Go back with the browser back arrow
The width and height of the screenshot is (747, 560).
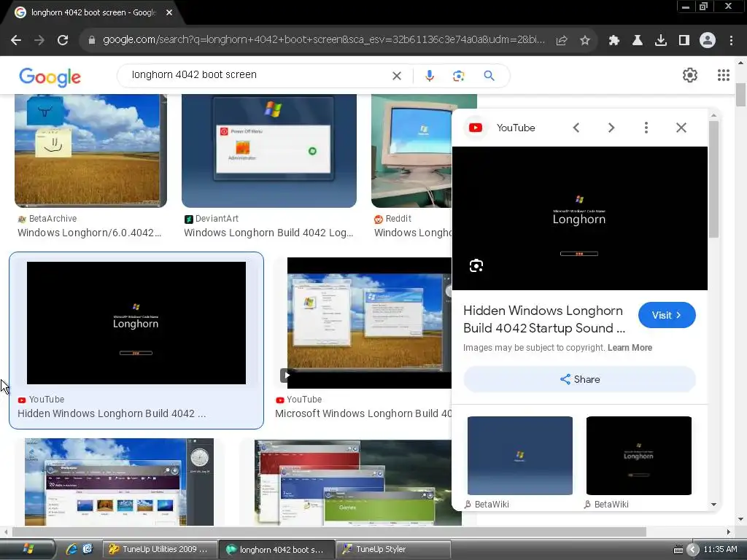point(16,40)
